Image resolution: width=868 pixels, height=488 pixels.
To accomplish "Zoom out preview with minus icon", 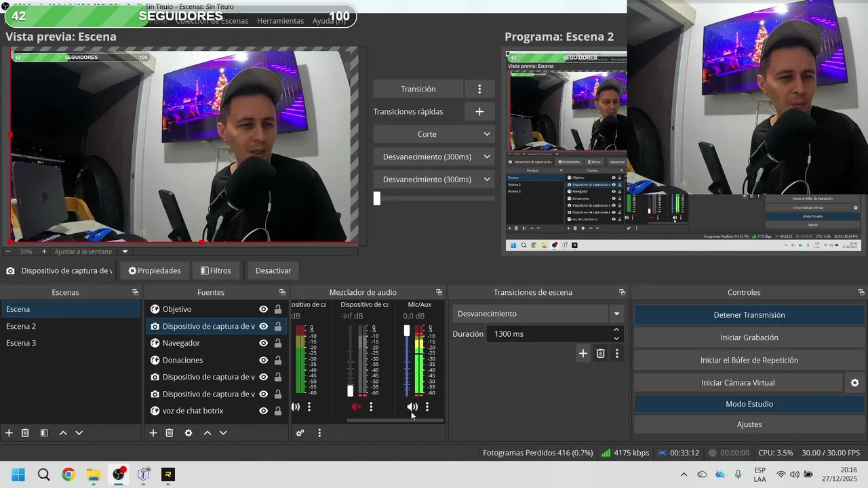I will [8, 251].
